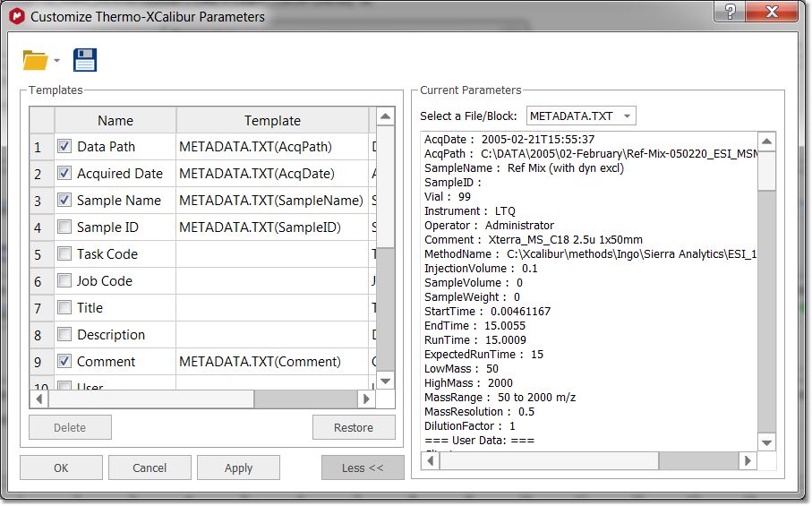Enable the Task Code checkbox
Screen dimensions: 812x506
click(64, 253)
